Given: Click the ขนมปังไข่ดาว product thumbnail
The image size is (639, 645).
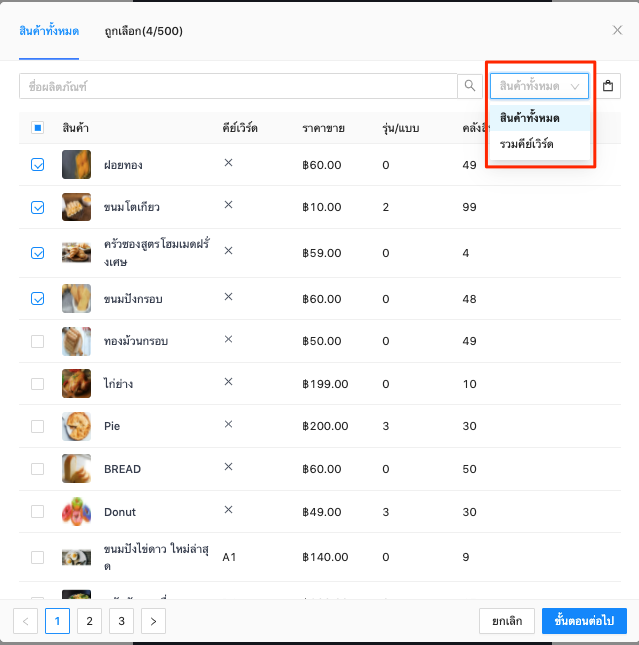Looking at the screenshot, I should click(76, 557).
